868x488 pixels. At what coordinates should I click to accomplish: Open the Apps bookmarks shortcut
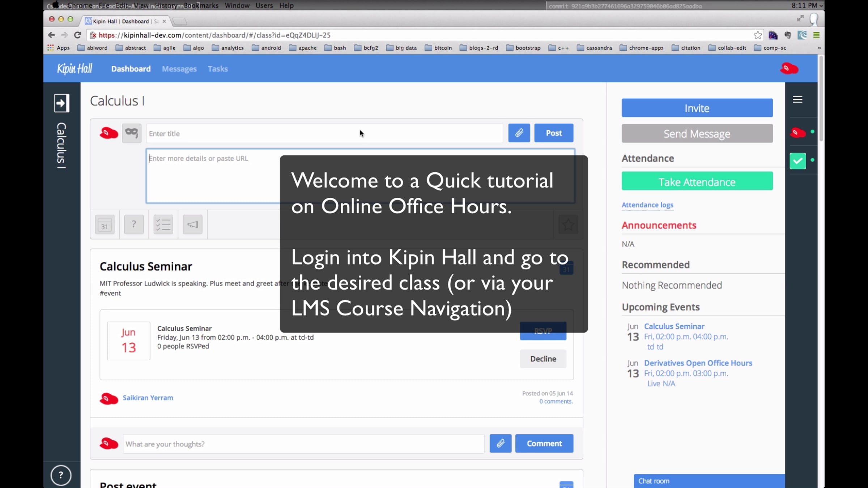click(59, 48)
